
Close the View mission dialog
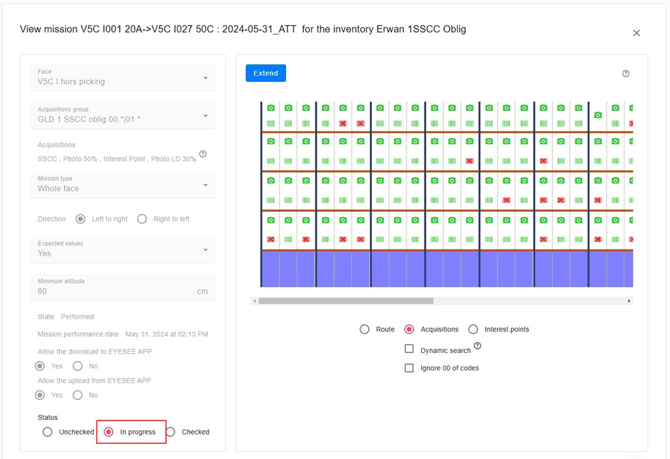(x=636, y=33)
